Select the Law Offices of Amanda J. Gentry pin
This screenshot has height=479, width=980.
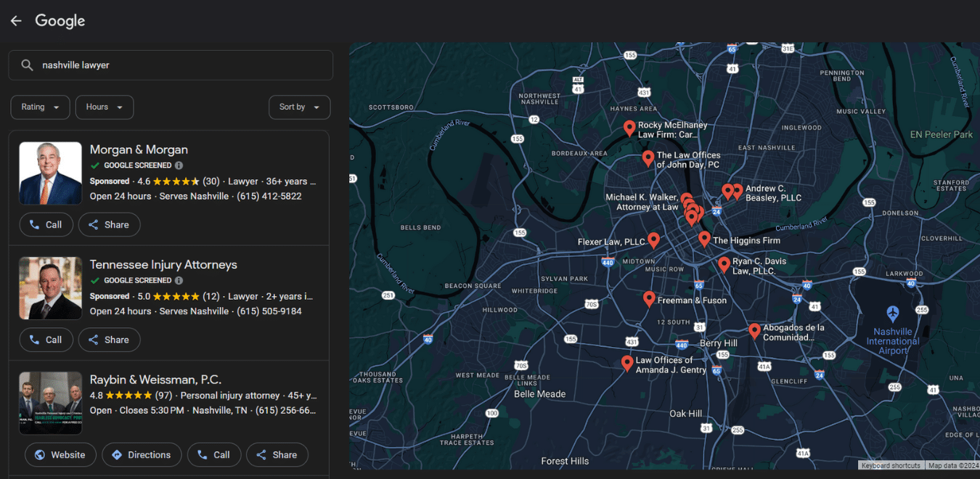click(627, 364)
